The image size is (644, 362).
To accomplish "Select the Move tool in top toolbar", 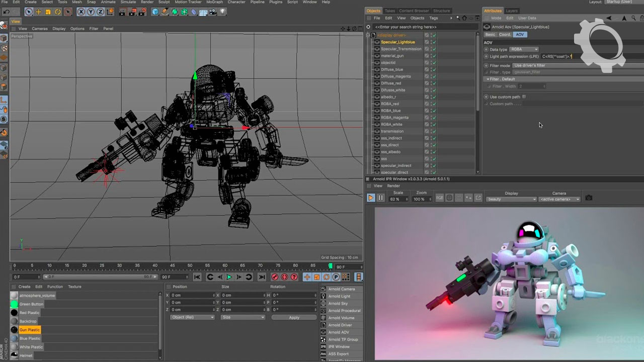I will pos(38,12).
